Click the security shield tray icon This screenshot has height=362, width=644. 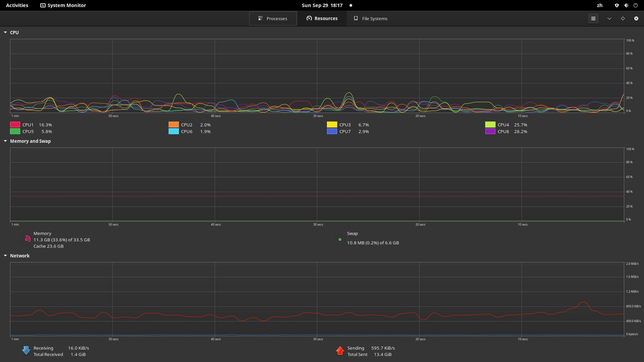(x=616, y=5)
